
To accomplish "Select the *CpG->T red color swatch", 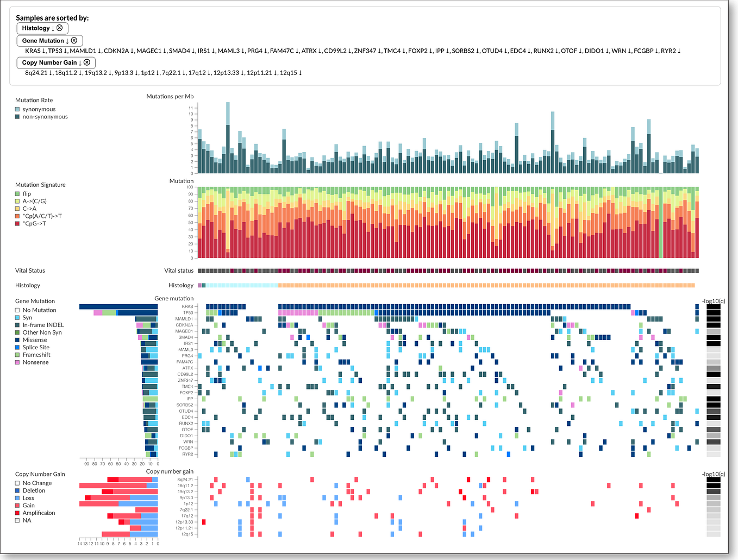I will click(x=17, y=223).
